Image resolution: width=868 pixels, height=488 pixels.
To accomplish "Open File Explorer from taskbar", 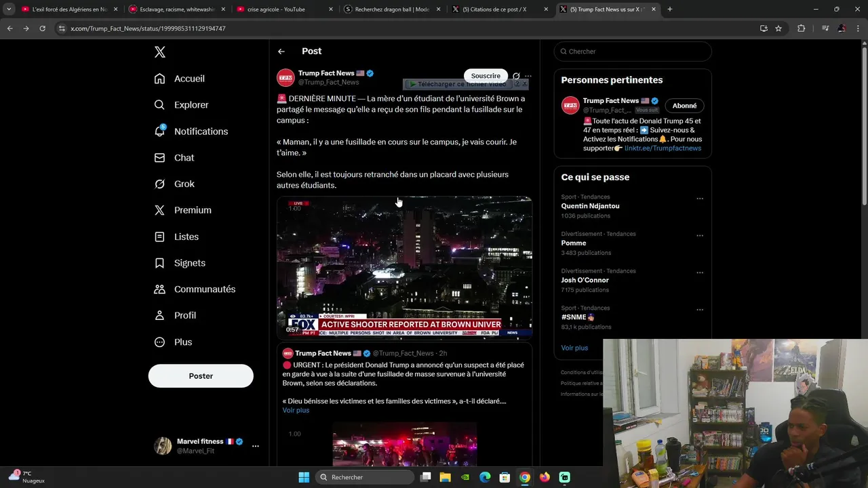I will [445, 477].
